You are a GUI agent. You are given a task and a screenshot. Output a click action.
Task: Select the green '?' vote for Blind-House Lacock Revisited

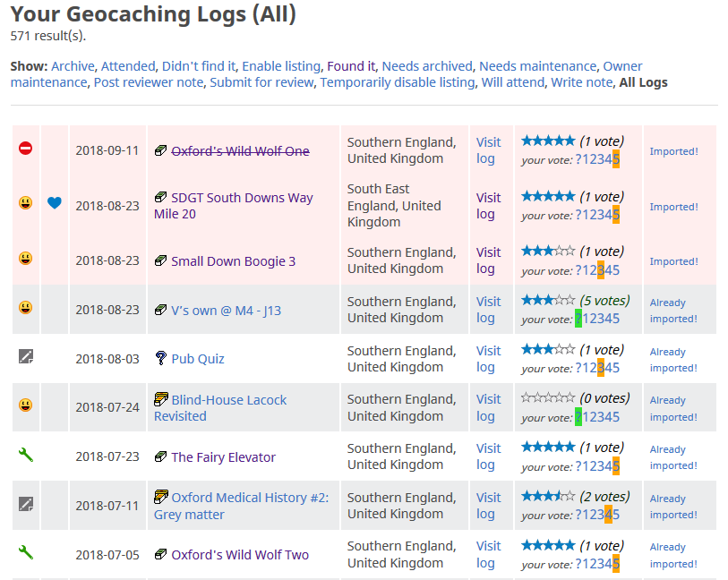578,417
